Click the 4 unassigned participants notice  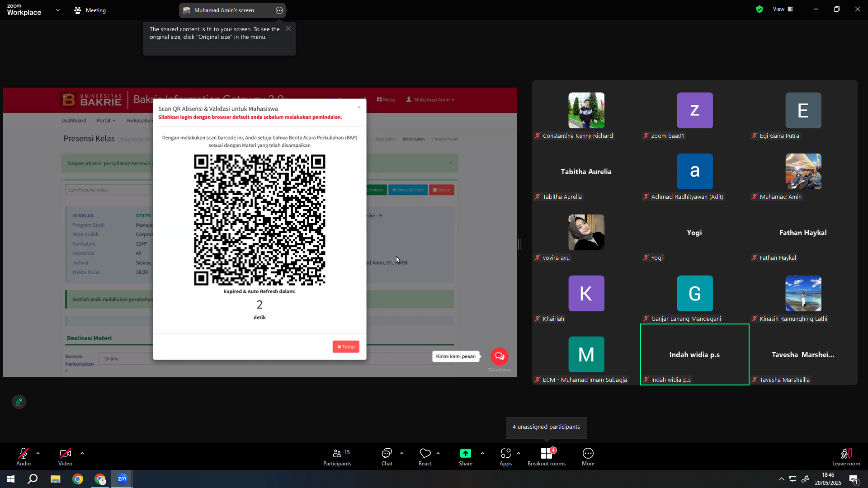click(546, 427)
